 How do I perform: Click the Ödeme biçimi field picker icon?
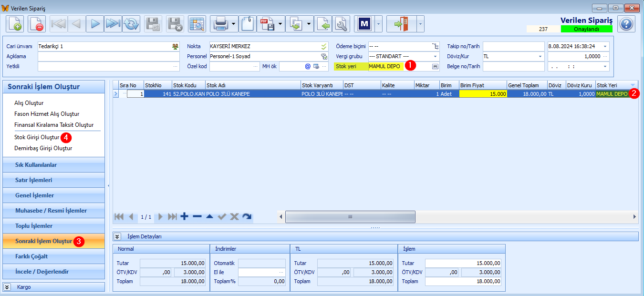coord(435,46)
